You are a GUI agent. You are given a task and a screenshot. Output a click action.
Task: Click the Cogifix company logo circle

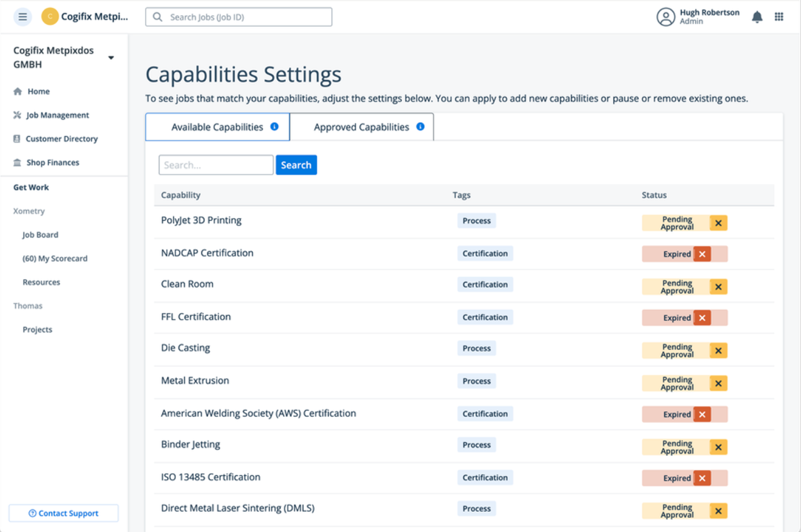click(x=50, y=17)
